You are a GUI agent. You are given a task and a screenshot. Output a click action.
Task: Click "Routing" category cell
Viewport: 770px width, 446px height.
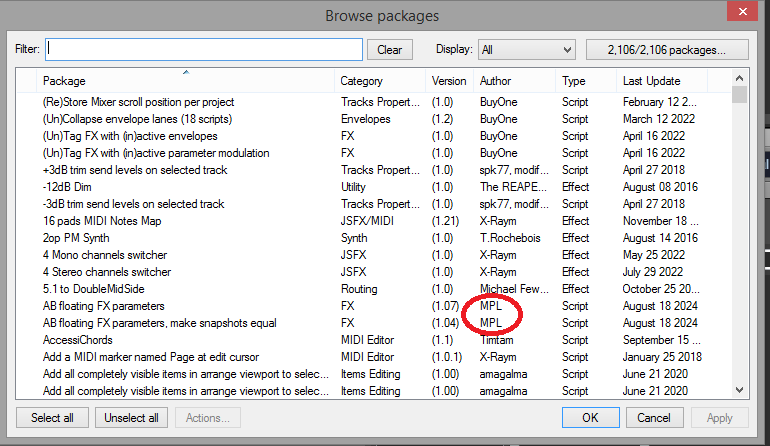(x=359, y=289)
